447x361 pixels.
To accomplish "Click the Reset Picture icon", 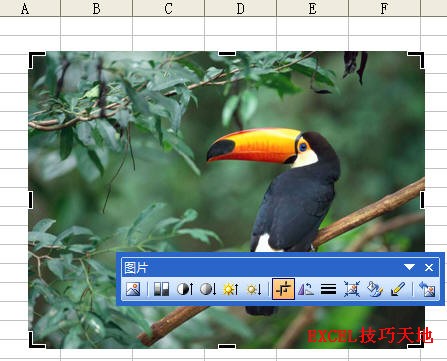I will (427, 289).
